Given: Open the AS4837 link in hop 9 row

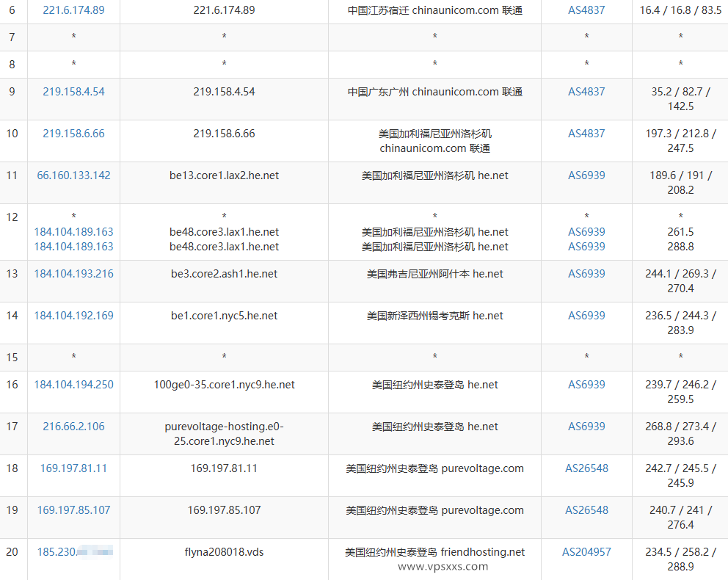Looking at the screenshot, I should pyautogui.click(x=586, y=92).
